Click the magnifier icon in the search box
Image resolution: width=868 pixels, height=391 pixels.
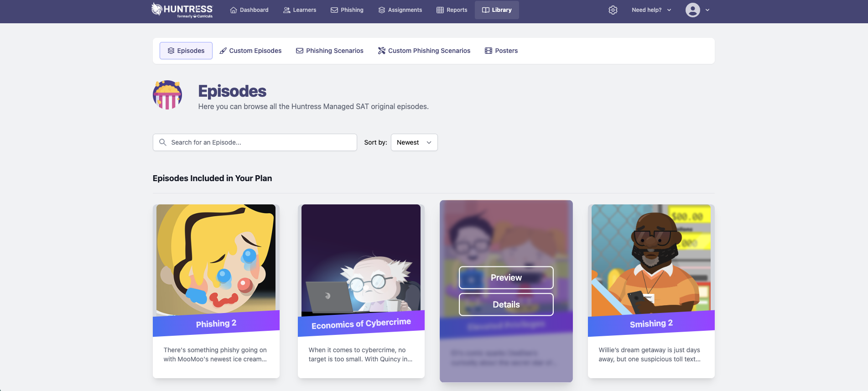(x=162, y=142)
